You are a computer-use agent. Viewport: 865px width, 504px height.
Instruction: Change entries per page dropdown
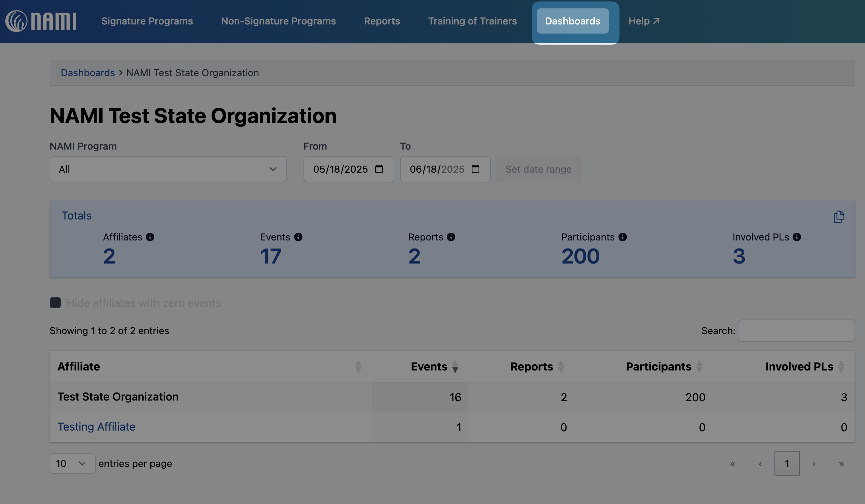[x=72, y=463]
